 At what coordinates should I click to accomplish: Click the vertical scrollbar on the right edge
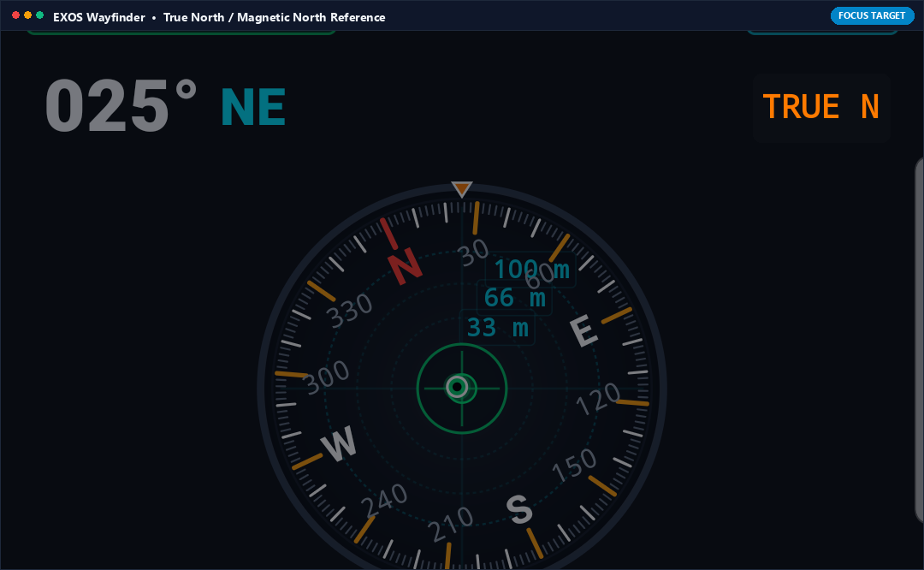[x=919, y=340]
